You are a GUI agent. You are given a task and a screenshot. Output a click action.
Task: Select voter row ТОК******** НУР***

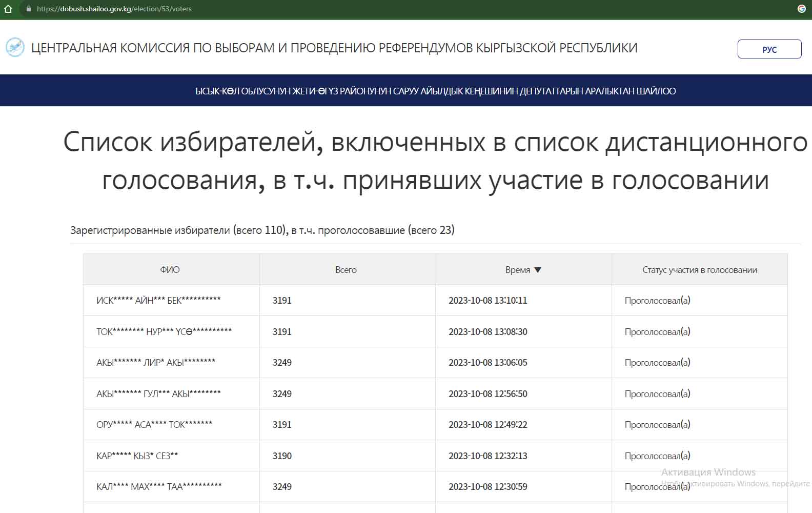coord(164,332)
